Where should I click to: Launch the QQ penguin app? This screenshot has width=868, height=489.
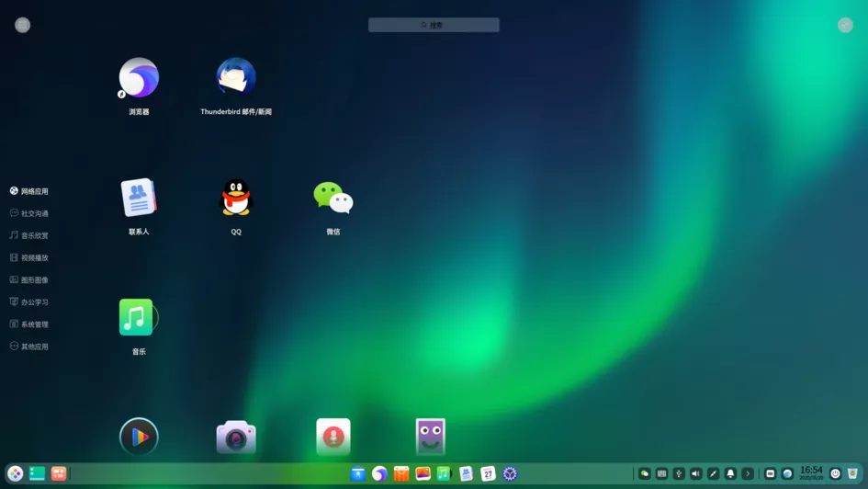pyautogui.click(x=236, y=197)
